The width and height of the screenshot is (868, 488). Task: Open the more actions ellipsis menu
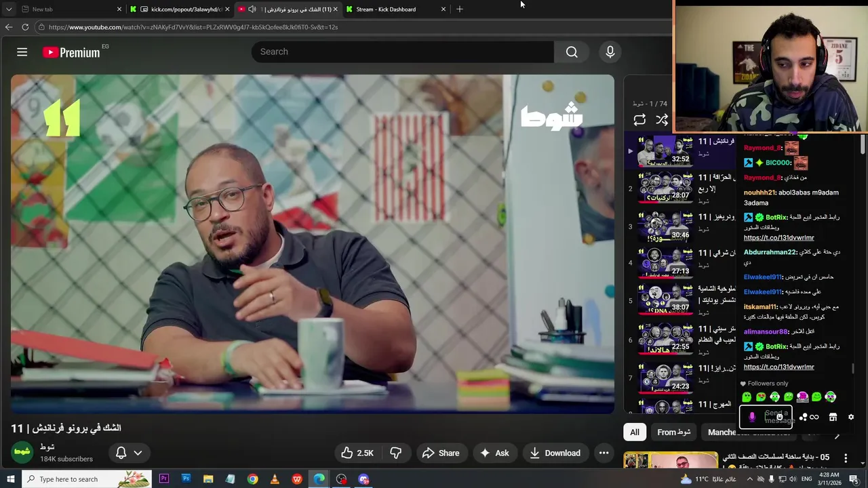[604, 453]
